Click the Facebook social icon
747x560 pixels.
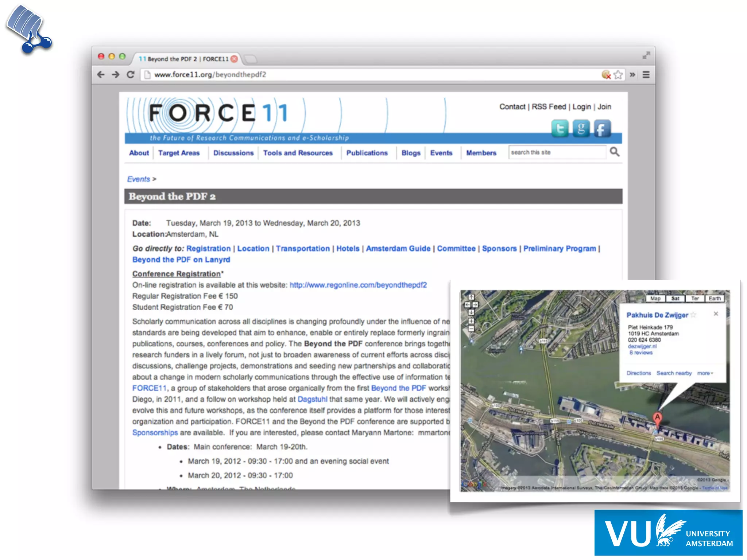602,128
